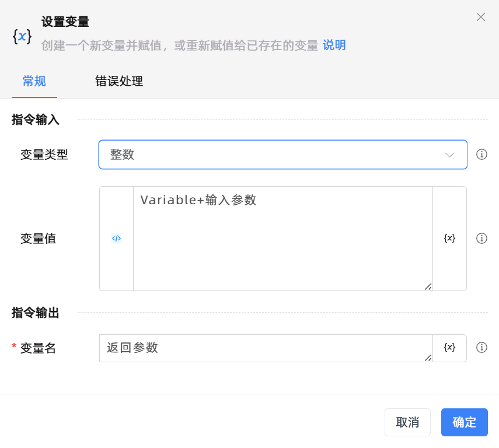Select the 常规 tab
The image size is (499, 448).
point(34,82)
